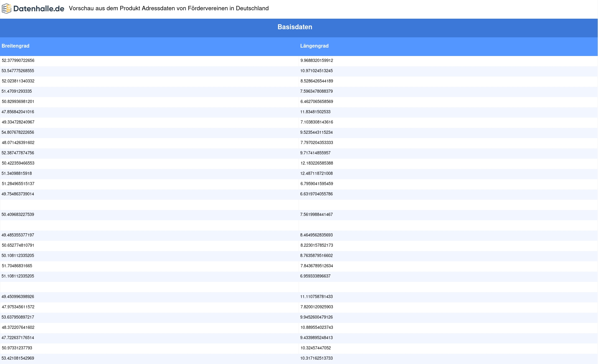The width and height of the screenshot is (598, 364).
Task: Click longitude 9.4339895248413
Action: pyautogui.click(x=316, y=338)
